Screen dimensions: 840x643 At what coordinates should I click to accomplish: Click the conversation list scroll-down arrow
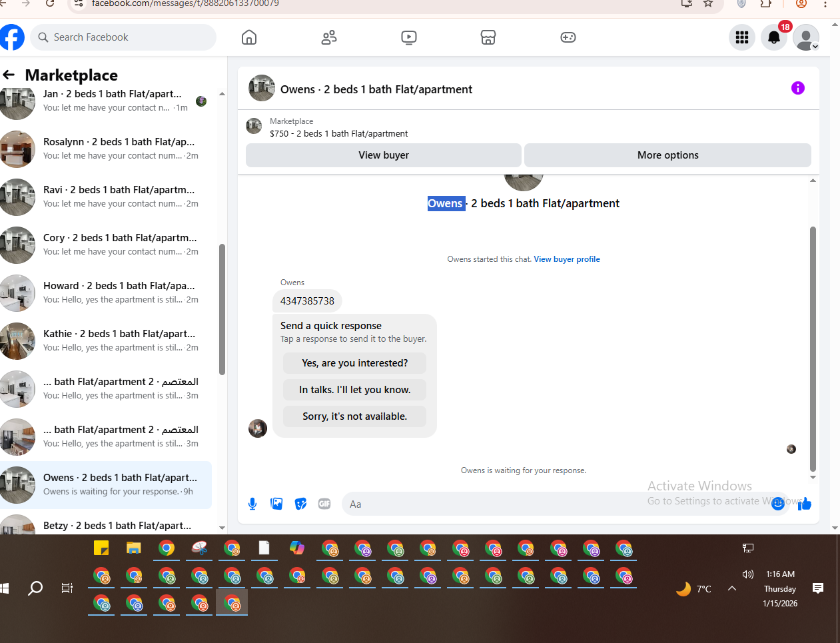pos(222,528)
